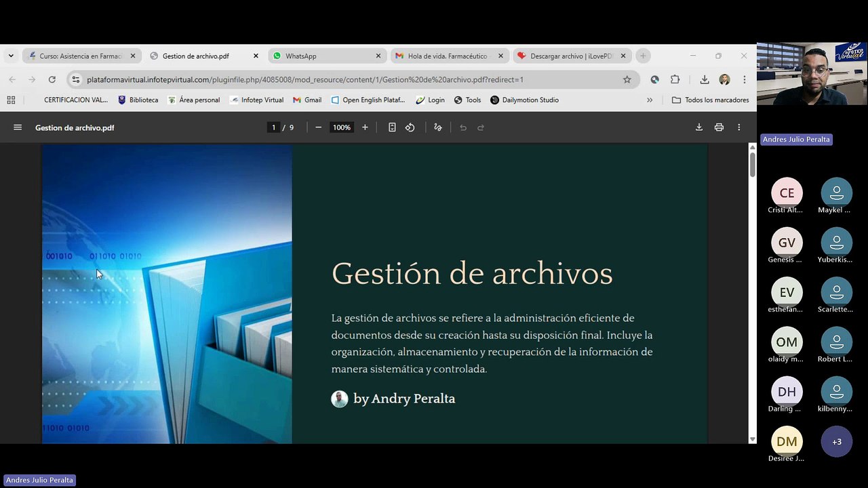Screen dimensions: 868x488
Task: Open a new browser tab
Action: tap(643, 56)
